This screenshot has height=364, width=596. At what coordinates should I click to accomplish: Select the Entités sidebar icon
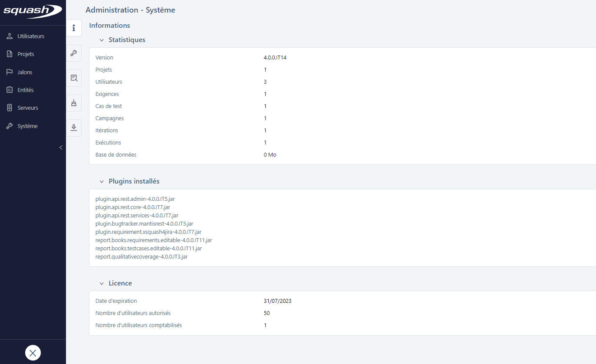[x=9, y=89]
